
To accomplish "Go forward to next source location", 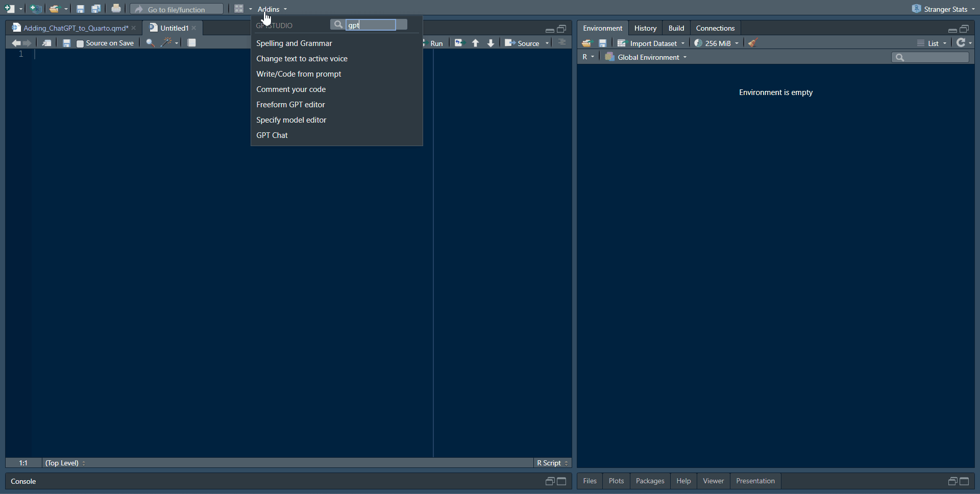I will tap(27, 43).
